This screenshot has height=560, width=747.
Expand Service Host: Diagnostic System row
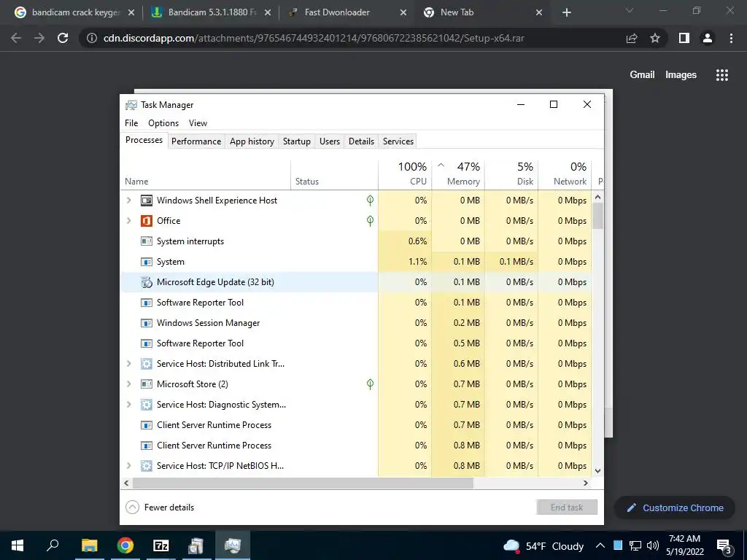(128, 405)
